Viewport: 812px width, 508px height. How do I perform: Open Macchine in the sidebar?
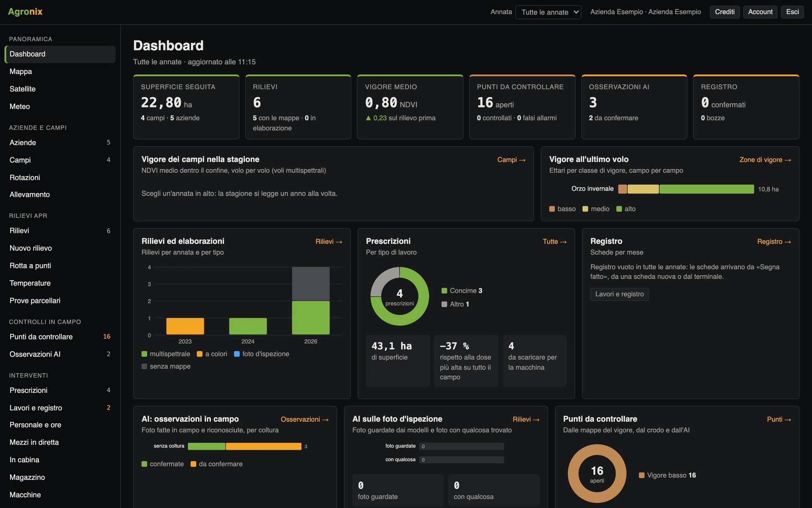[60, 495]
